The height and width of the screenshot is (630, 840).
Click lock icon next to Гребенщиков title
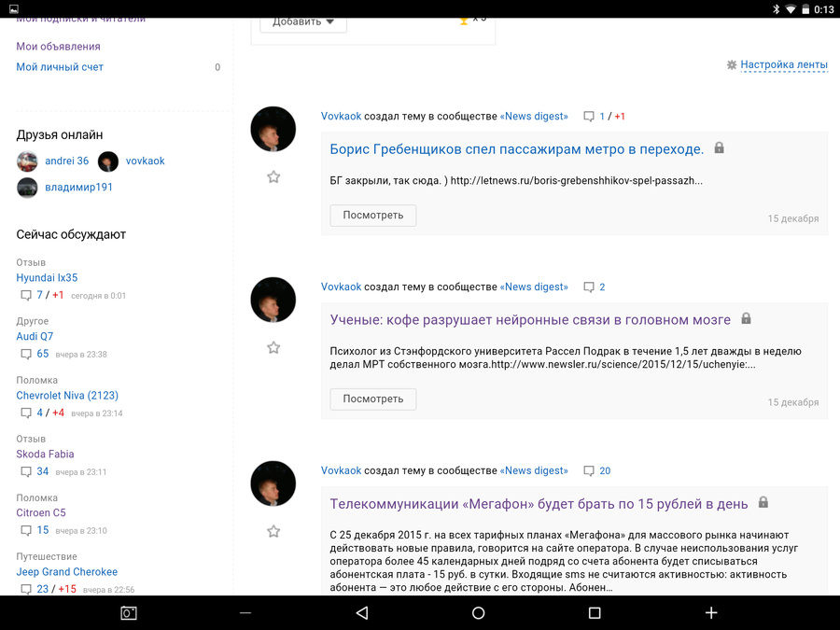click(x=719, y=147)
